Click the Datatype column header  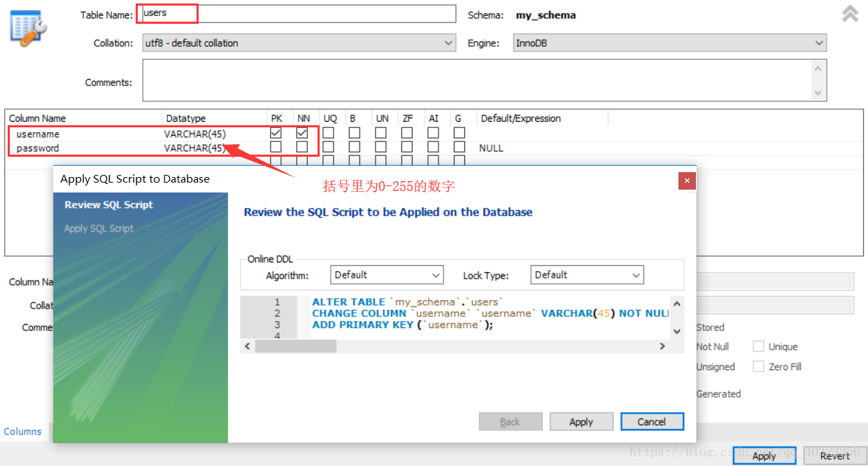(186, 118)
